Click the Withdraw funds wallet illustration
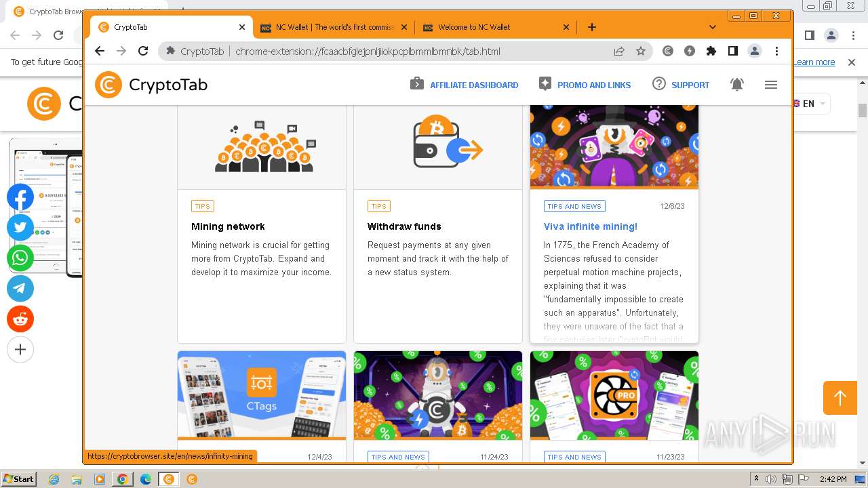Screen dimensions: 868x488 (448, 142)
